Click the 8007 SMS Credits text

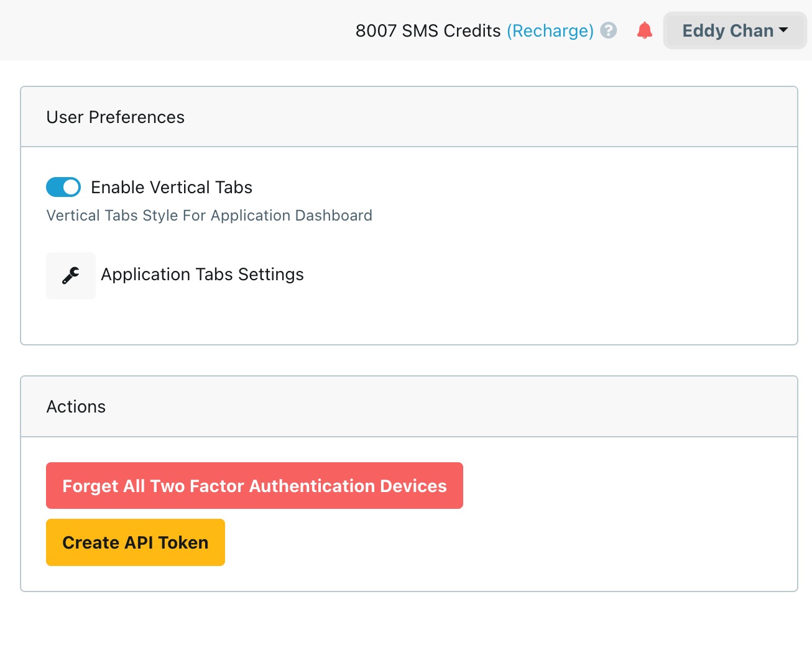(428, 30)
